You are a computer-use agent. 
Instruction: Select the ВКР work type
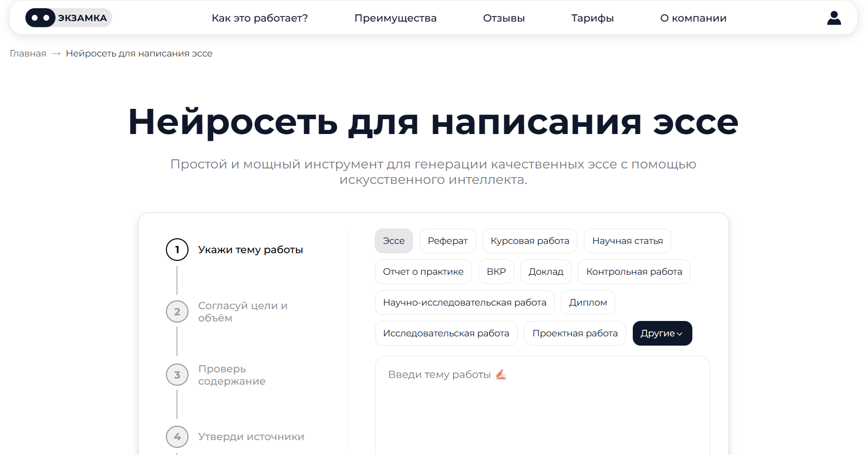[496, 272]
